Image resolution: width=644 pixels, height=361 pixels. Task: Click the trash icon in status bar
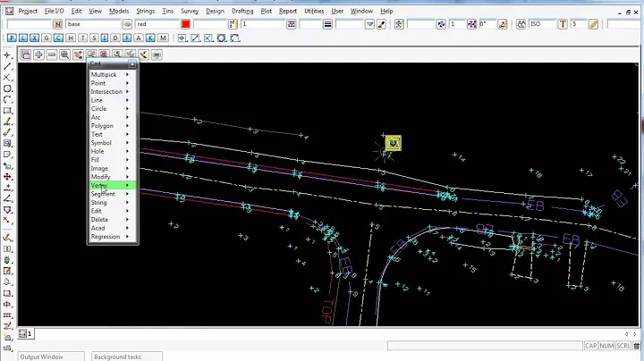tap(637, 346)
